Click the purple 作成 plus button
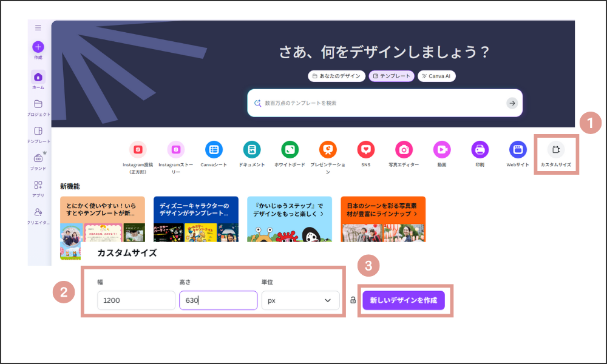This screenshot has width=607, height=364. 38,47
